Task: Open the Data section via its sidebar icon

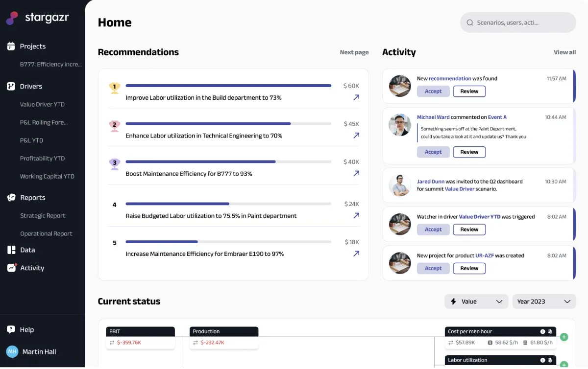Action: click(11, 250)
